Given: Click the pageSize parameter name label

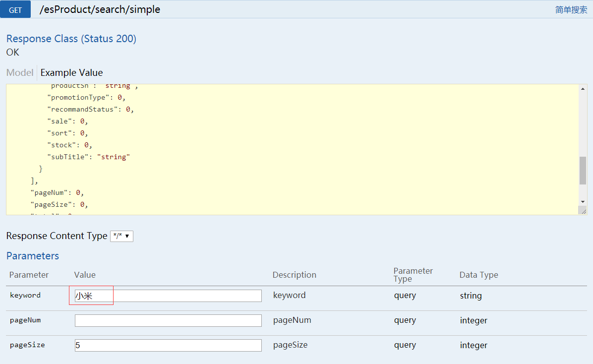Looking at the screenshot, I should coord(27,345).
